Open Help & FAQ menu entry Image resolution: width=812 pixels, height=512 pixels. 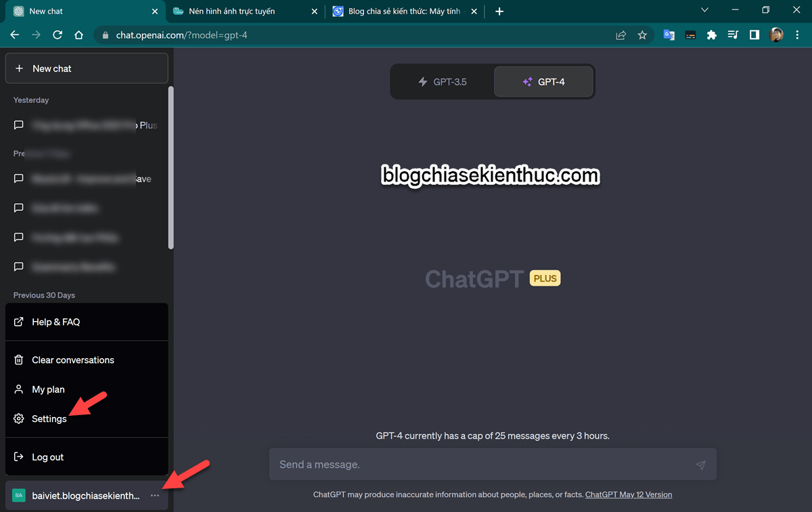[87, 322]
